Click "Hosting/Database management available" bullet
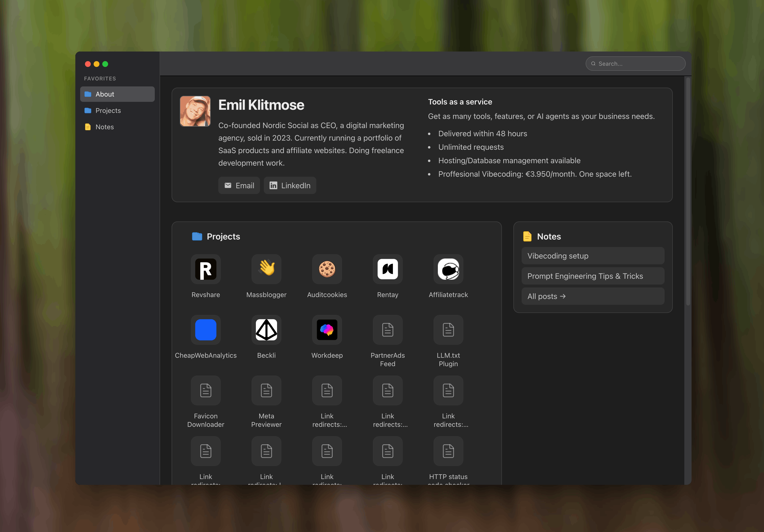 (509, 161)
